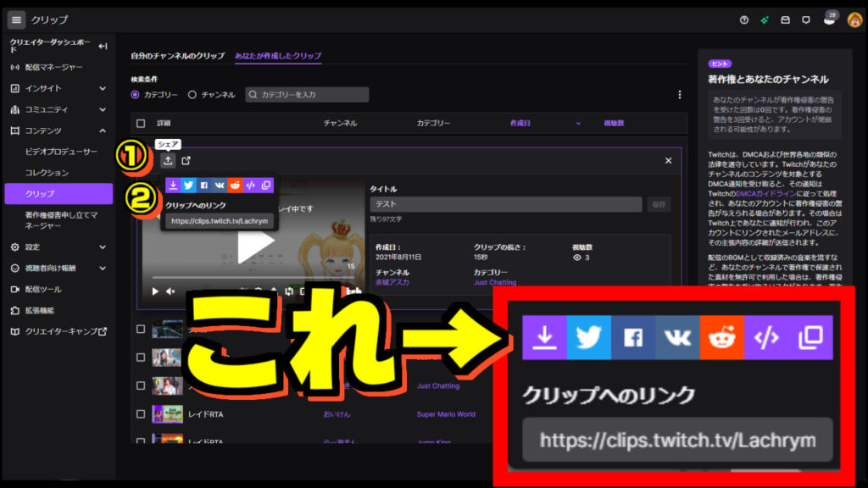Image resolution: width=868 pixels, height=488 pixels.
Task: Switch to あなたが作成したクリップ tab
Action: (x=278, y=56)
